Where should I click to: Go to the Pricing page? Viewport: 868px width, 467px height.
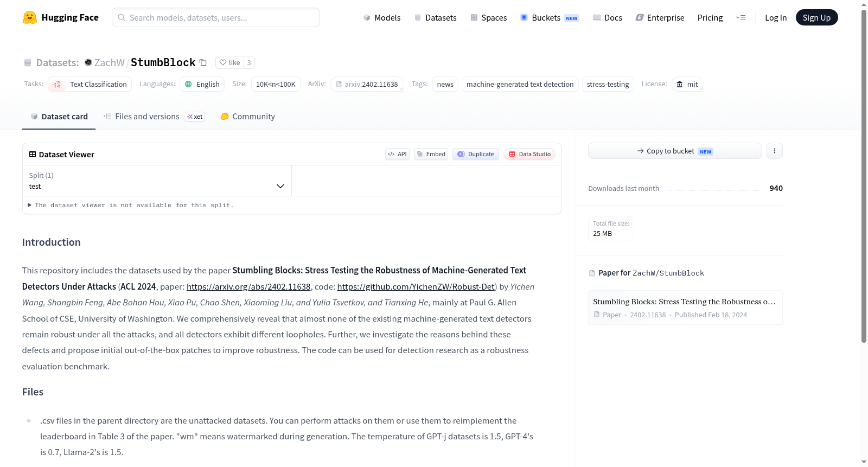(710, 17)
